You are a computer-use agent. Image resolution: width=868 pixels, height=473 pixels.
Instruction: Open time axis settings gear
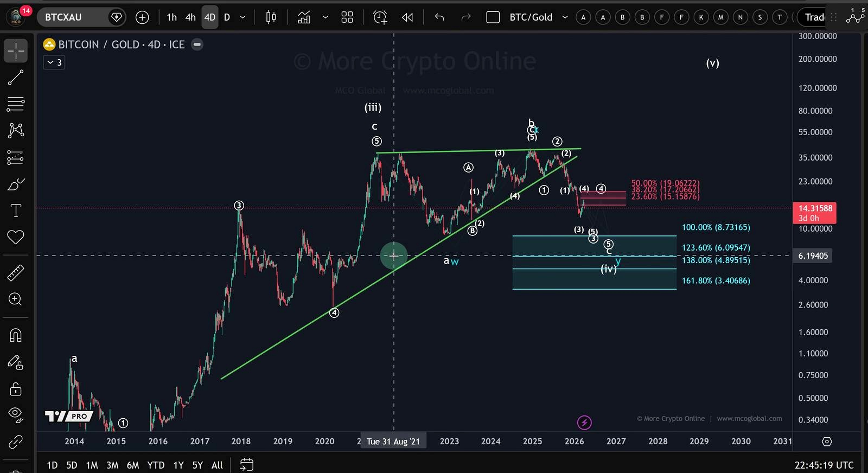tap(827, 442)
